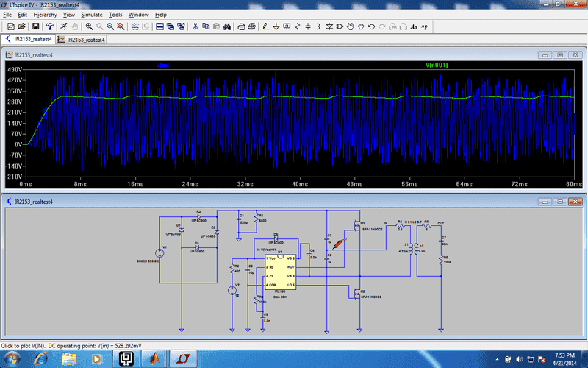This screenshot has width=588, height=368.
Task: Click the M1 MOSFET SPA11N80C3
Action: 357,225
